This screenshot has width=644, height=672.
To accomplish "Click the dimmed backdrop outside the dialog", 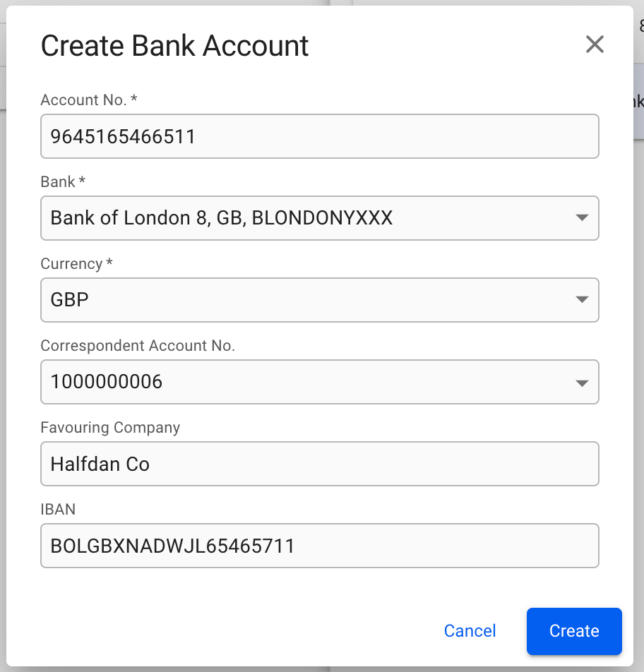I will pyautogui.click(x=638, y=353).
